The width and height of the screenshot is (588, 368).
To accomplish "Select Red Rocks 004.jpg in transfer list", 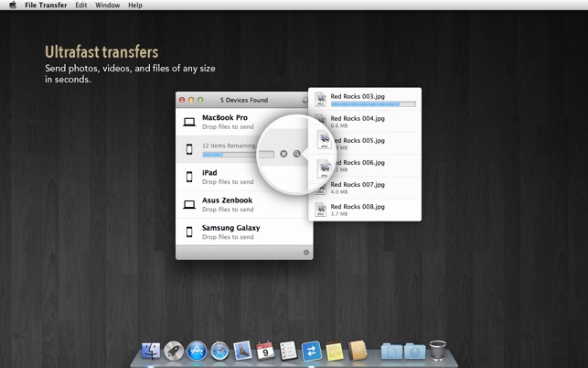I will pos(365,121).
